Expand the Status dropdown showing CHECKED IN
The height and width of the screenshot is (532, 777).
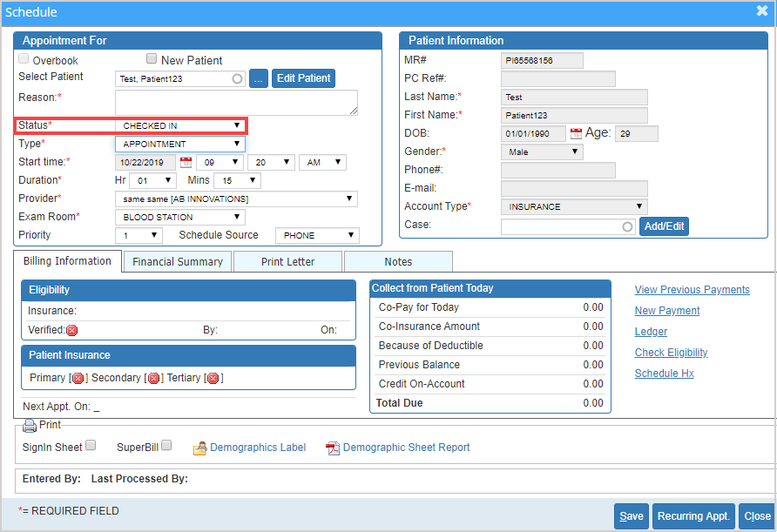pos(181,125)
